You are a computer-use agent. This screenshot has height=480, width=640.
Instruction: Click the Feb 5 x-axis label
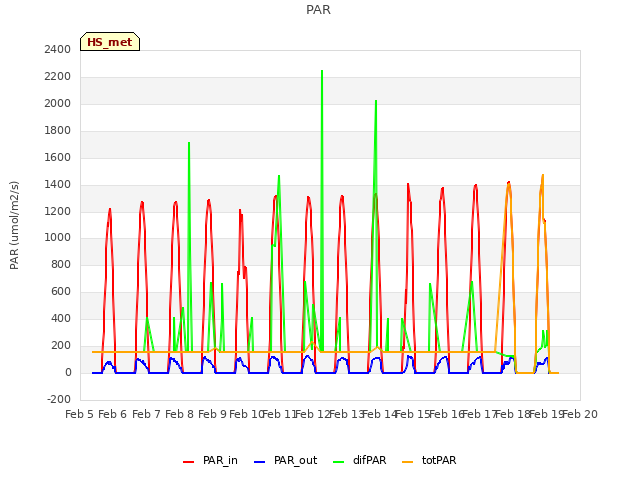click(x=80, y=414)
